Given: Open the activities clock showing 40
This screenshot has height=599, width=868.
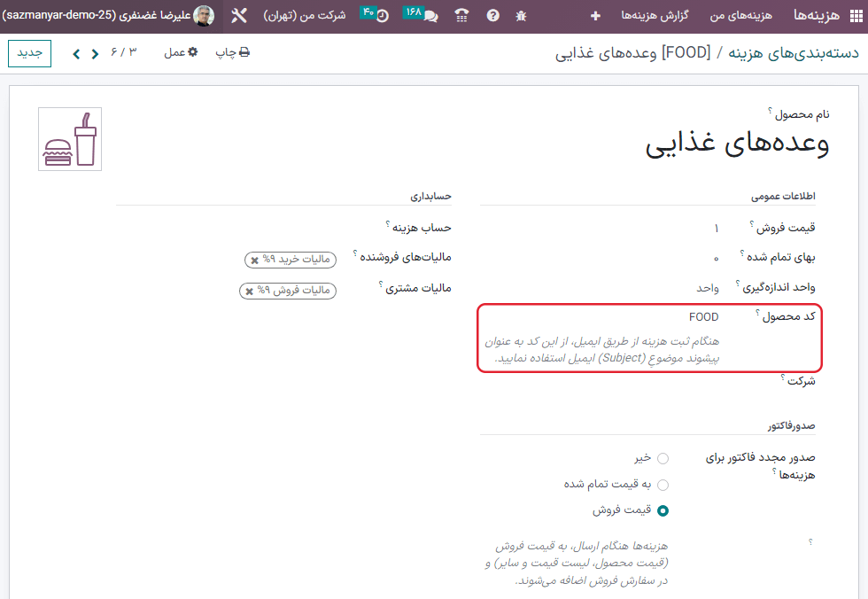Looking at the screenshot, I should (x=384, y=15).
